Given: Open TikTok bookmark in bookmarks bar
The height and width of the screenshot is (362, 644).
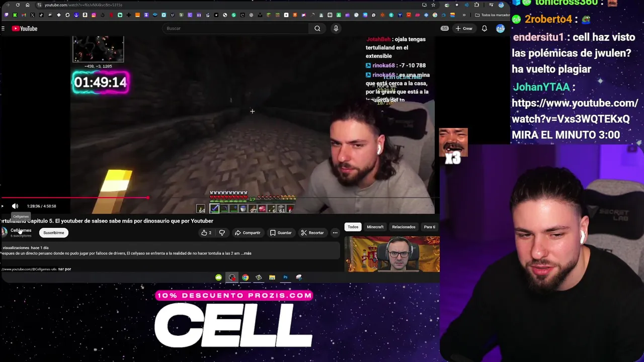Looking at the screenshot, I should pos(41,15).
